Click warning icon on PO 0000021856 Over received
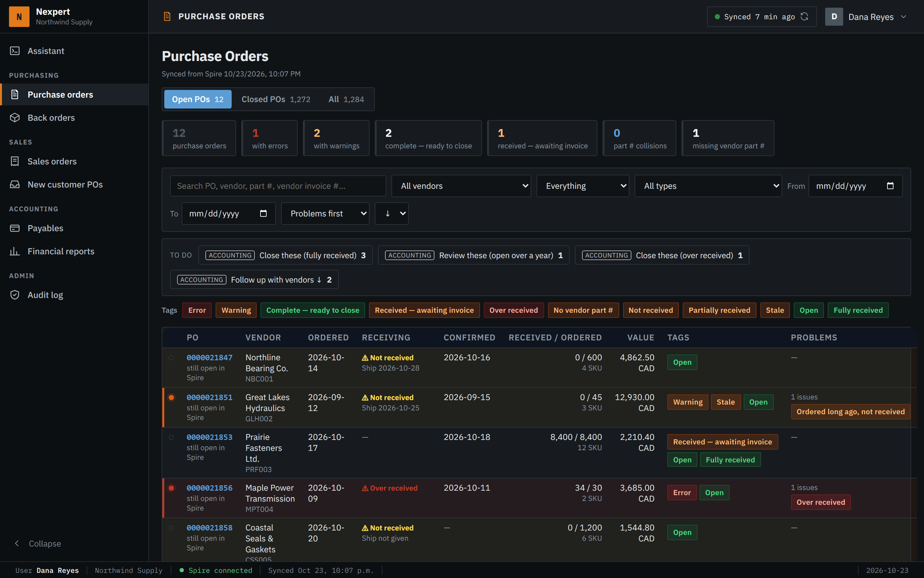Image resolution: width=924 pixels, height=578 pixels. pyautogui.click(x=365, y=488)
